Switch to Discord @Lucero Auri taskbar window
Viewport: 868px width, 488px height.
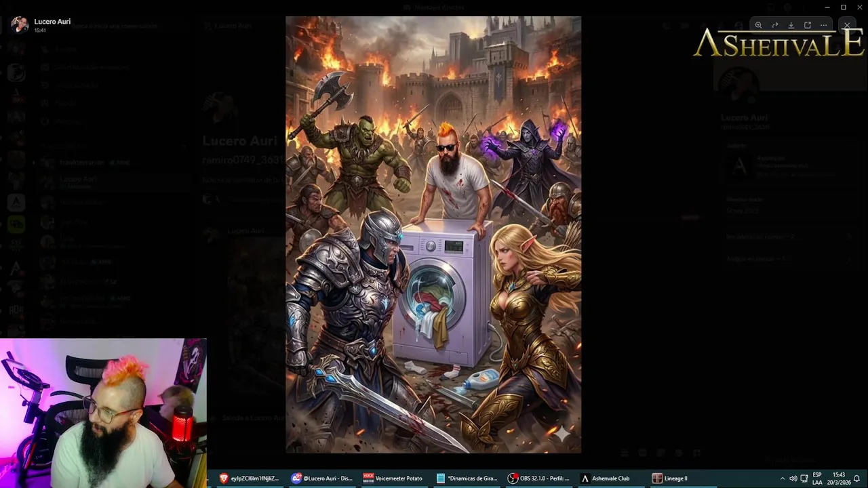[322, 478]
